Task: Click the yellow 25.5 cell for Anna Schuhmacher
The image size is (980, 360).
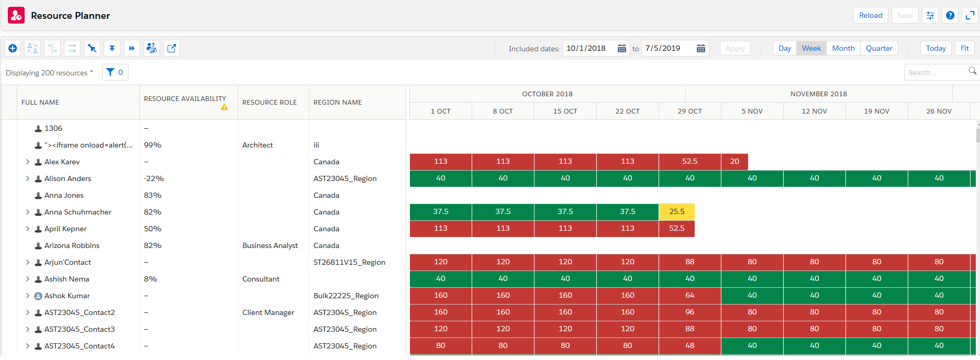Action: point(676,211)
